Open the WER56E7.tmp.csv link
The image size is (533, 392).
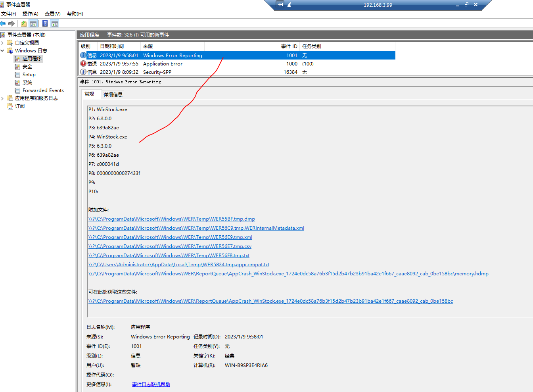pyautogui.click(x=170, y=246)
